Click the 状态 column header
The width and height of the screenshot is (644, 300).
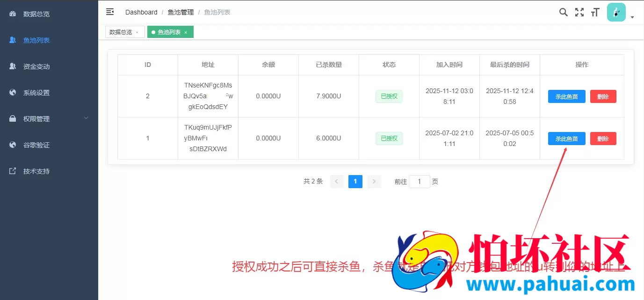tap(389, 65)
